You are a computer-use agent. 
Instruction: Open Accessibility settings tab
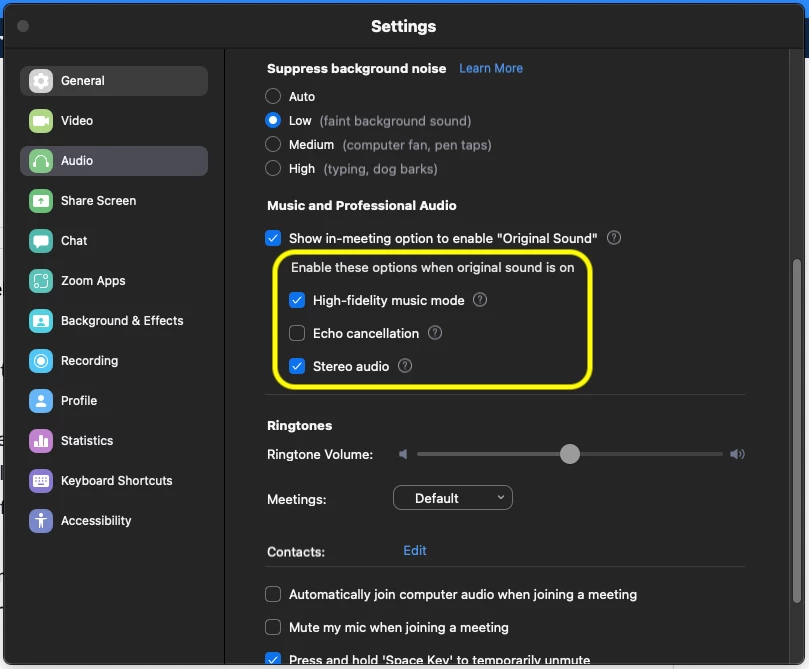114,520
